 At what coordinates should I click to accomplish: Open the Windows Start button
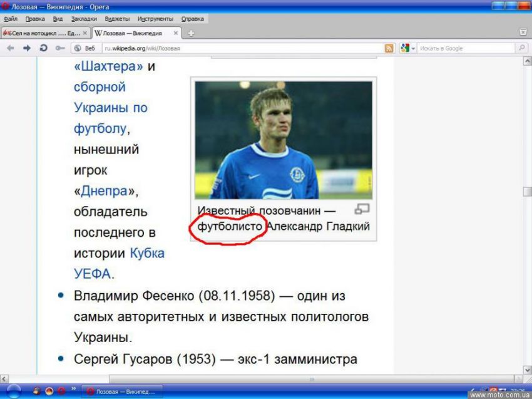[x=14, y=391]
